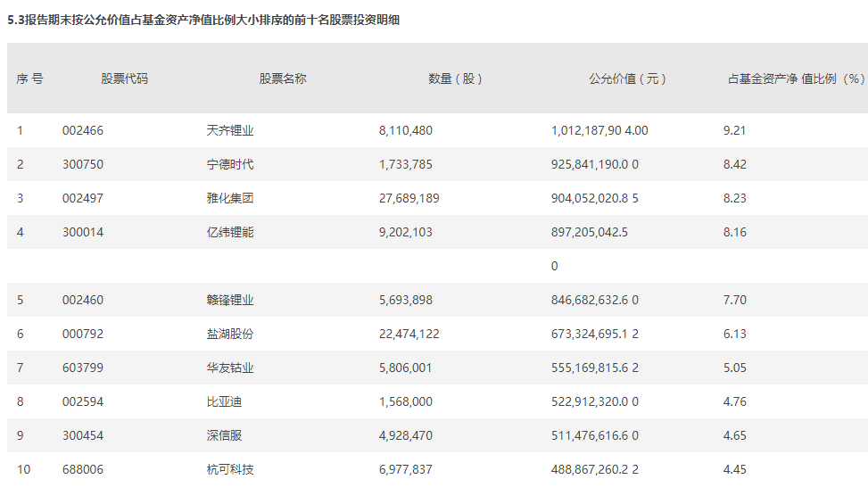Select fair value 897,205,042.5
This screenshot has height=496, width=868.
[590, 233]
